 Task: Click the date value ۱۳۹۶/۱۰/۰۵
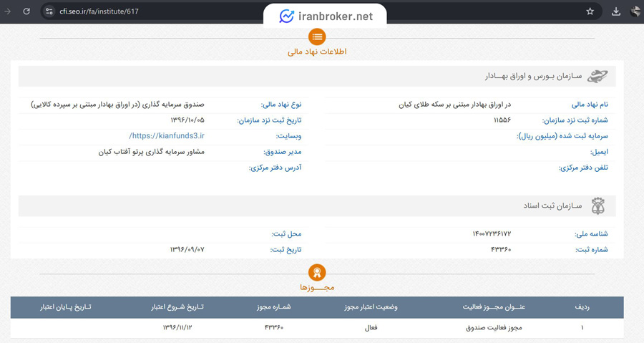[x=187, y=120]
